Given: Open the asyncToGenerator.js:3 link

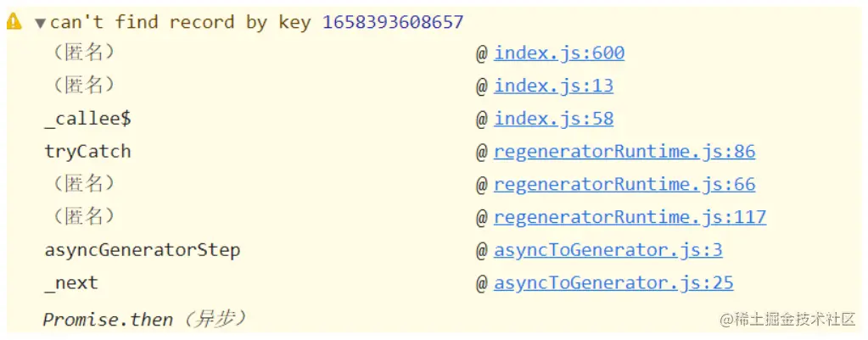Looking at the screenshot, I should tap(608, 250).
